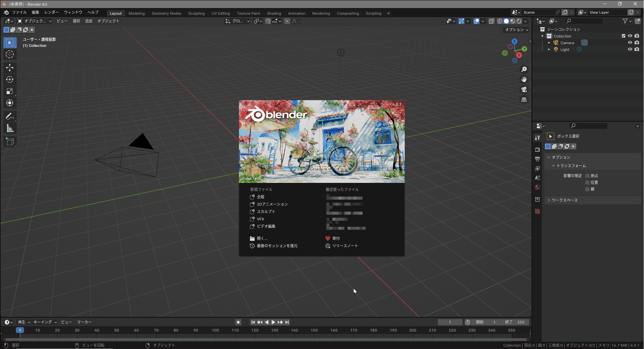Click the viewport zoom magnifier icon
The height and width of the screenshot is (349, 644).
pyautogui.click(x=524, y=69)
